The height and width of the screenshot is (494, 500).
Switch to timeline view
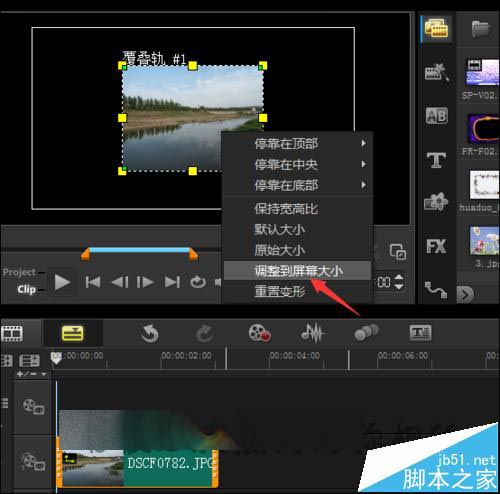[73, 333]
